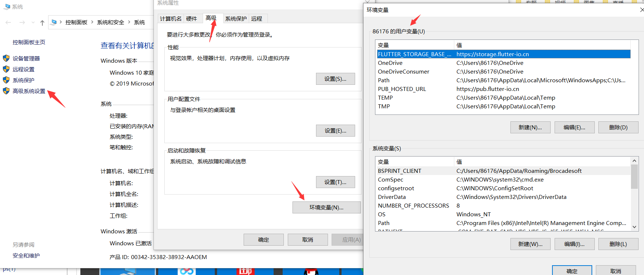Select OneDriveConsumer user variable row
Viewport: 644px width, 275px height.
(x=504, y=71)
